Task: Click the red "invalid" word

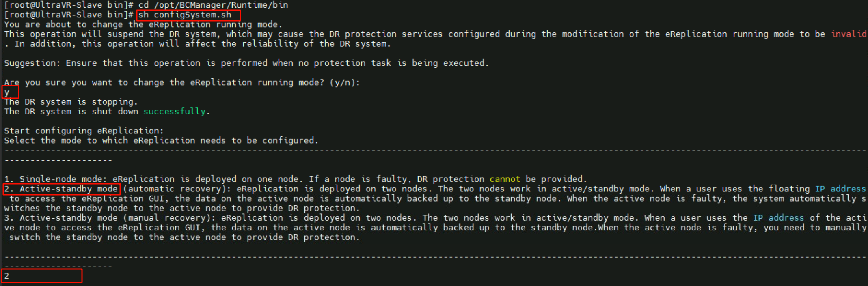Action: point(849,34)
